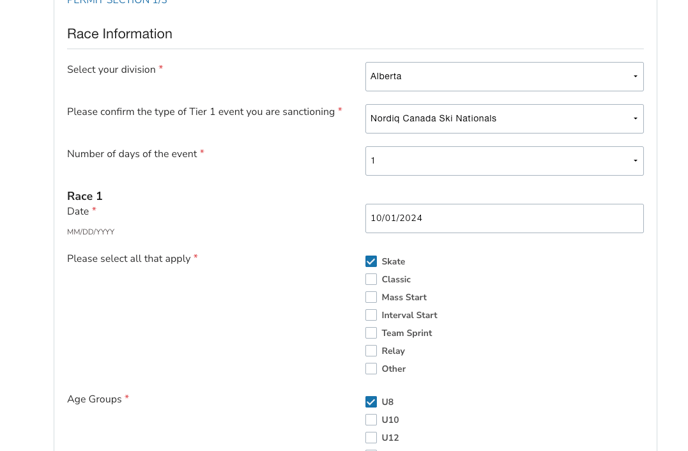This screenshot has width=688, height=451.
Task: Click the Race 1 section heading
Action: pyautogui.click(x=85, y=196)
